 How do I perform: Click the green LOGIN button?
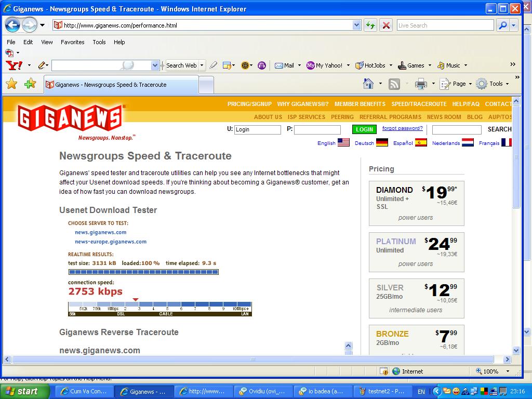[364, 129]
